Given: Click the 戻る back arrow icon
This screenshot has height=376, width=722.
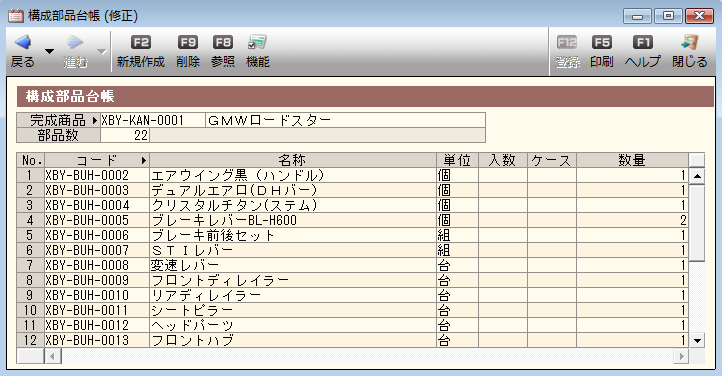Looking at the screenshot, I should tap(23, 43).
